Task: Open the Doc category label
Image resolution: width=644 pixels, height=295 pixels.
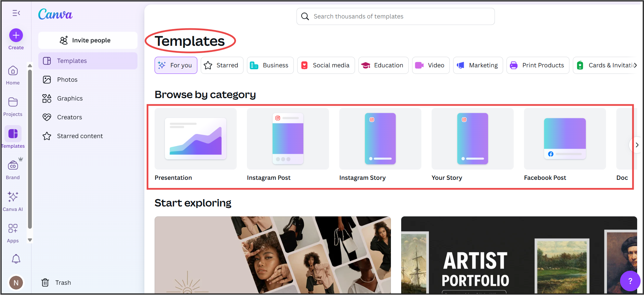Action: [622, 178]
